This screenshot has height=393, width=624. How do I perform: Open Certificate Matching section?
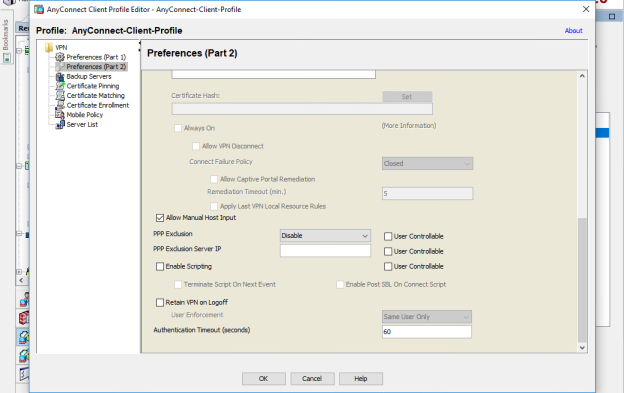pos(96,95)
